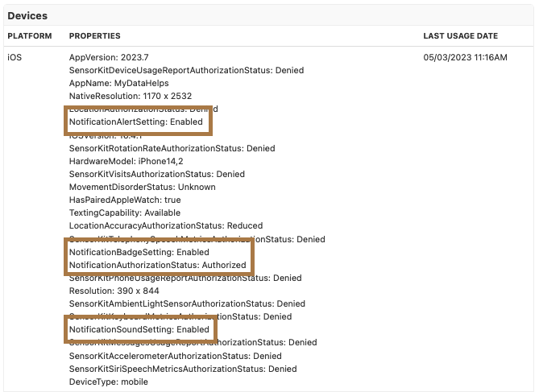Image resolution: width=539 pixels, height=392 pixels.
Task: Click the NotificationAlertSetting: Enabled line
Action: [x=136, y=122]
